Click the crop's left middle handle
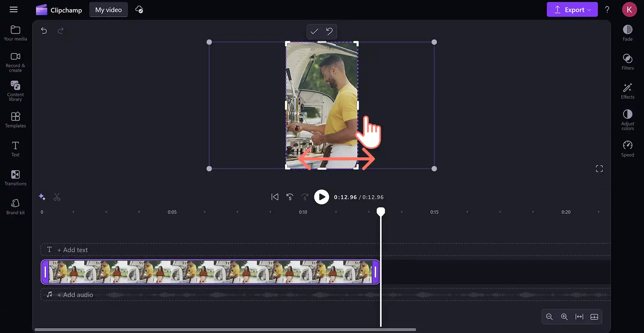Viewport: 644px width, 333px height. [x=286, y=105]
